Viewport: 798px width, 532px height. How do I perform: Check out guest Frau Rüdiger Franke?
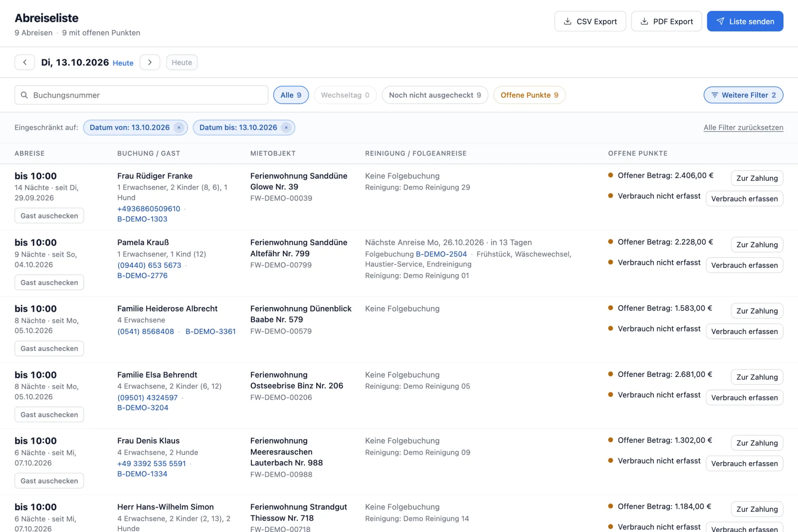[x=49, y=216]
